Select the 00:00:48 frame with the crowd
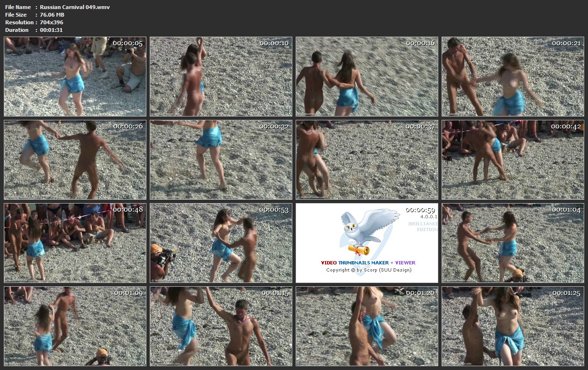 75,243
